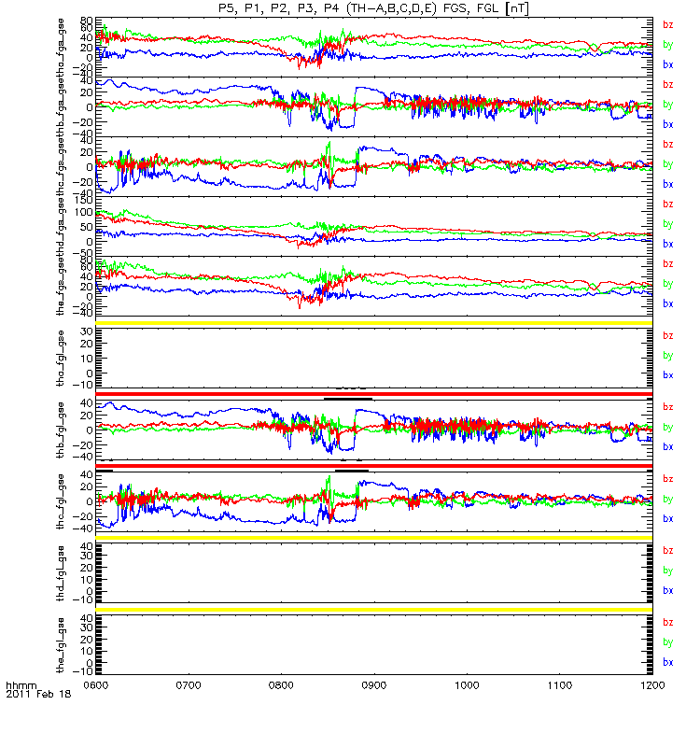Click the the_fgs_gse y-axis label
Image resolution: width=700 pixels, height=747 pixels.
61,287
